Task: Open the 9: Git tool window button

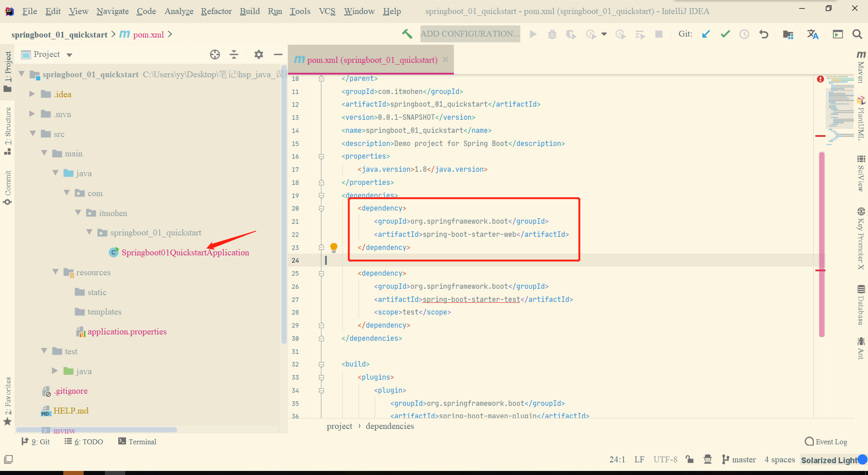Action: [35, 442]
